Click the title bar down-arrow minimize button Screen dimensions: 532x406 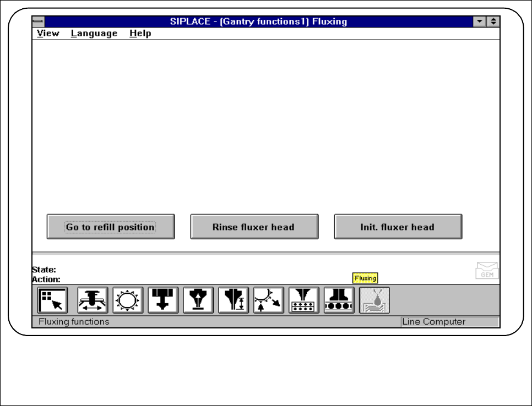point(480,22)
